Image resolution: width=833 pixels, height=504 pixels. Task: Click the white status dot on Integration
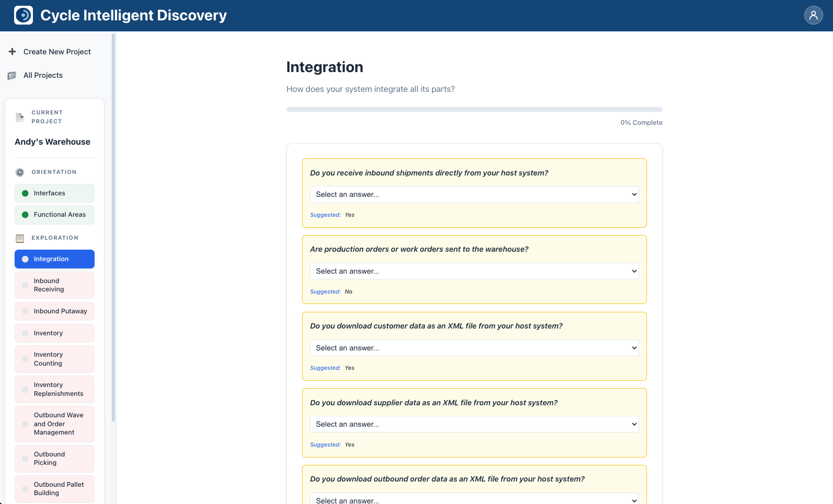point(25,259)
